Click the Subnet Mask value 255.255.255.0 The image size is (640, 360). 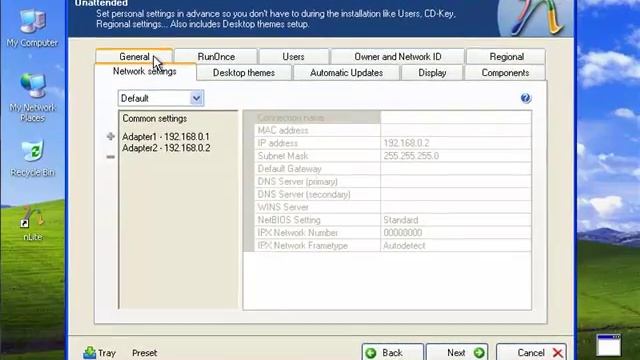click(x=456, y=156)
